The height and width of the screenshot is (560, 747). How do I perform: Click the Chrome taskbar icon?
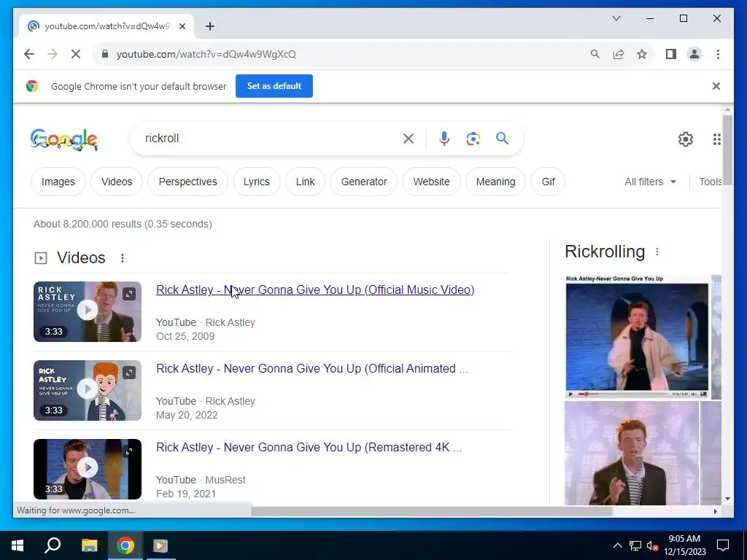click(x=125, y=545)
